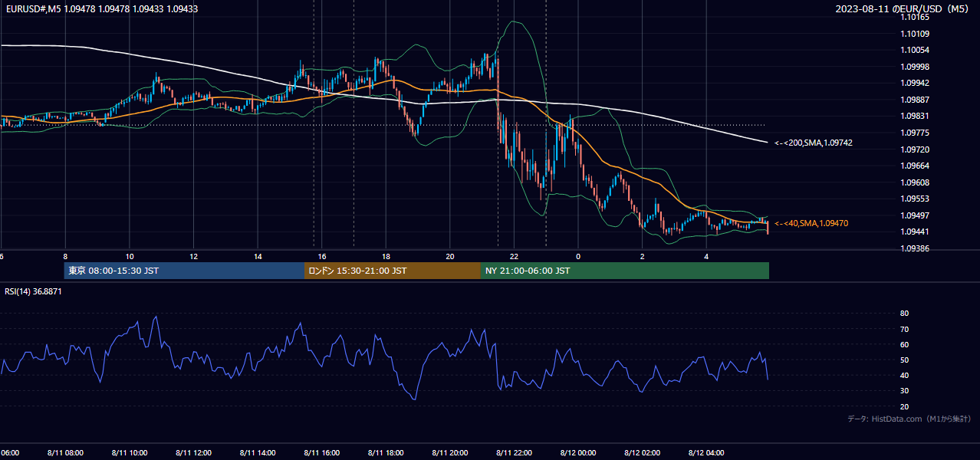The image size is (980, 460).
Task: Click price level 1.09664 on price axis
Action: coord(915,166)
